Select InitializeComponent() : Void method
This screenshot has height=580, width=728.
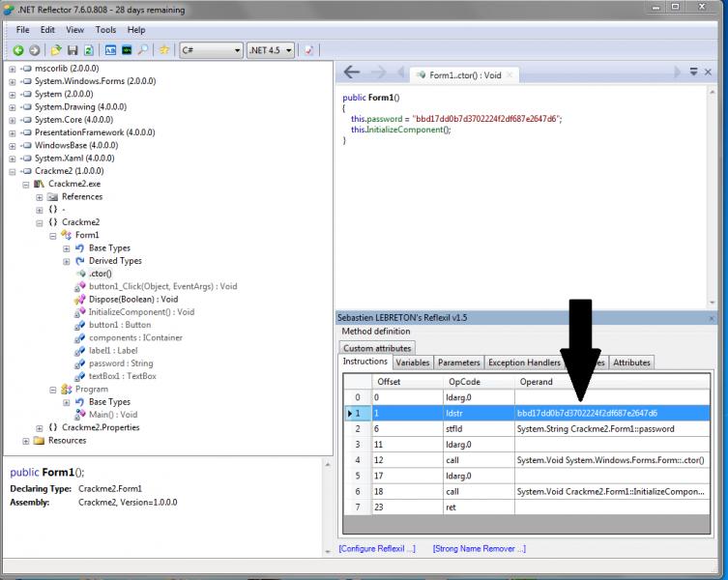(141, 312)
